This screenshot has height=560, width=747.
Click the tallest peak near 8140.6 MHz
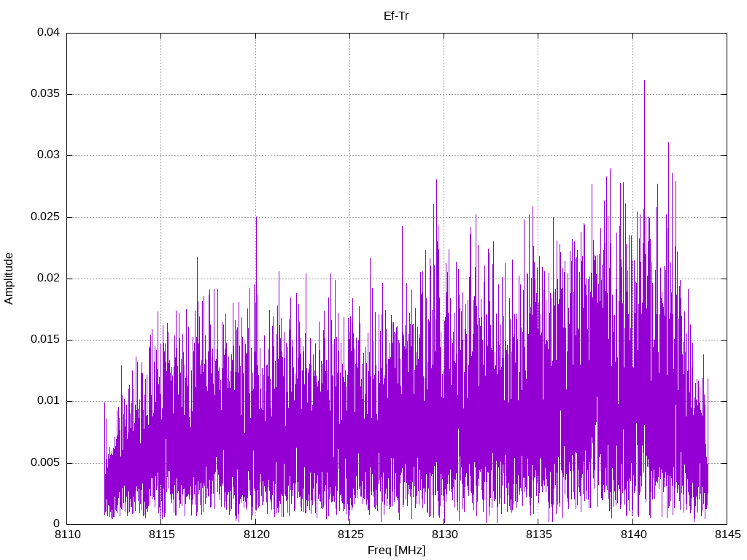(645, 82)
